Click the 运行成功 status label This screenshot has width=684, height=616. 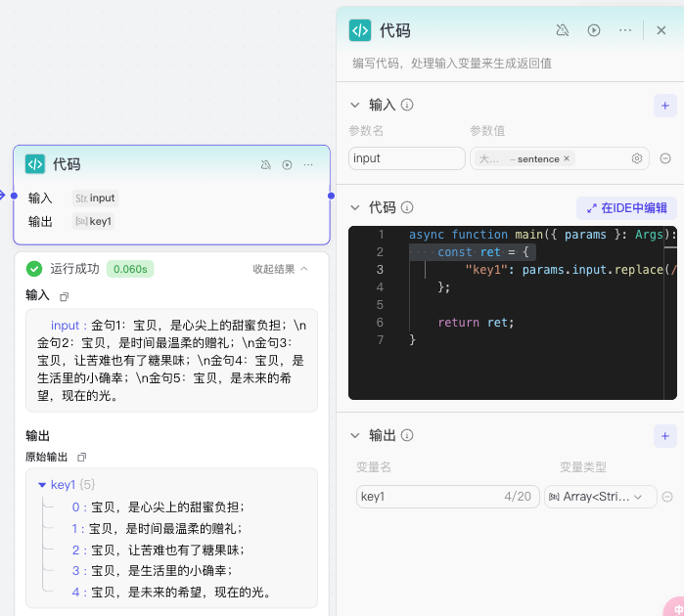point(74,269)
